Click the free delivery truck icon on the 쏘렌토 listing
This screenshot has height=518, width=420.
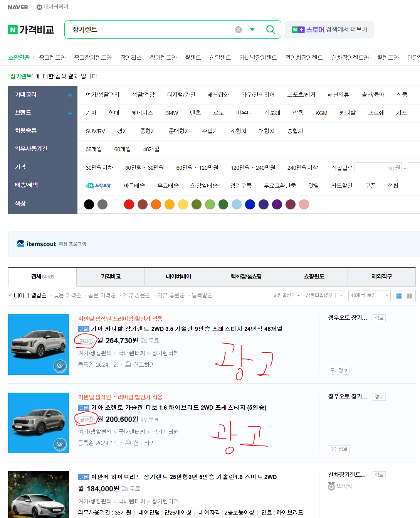coord(144,419)
